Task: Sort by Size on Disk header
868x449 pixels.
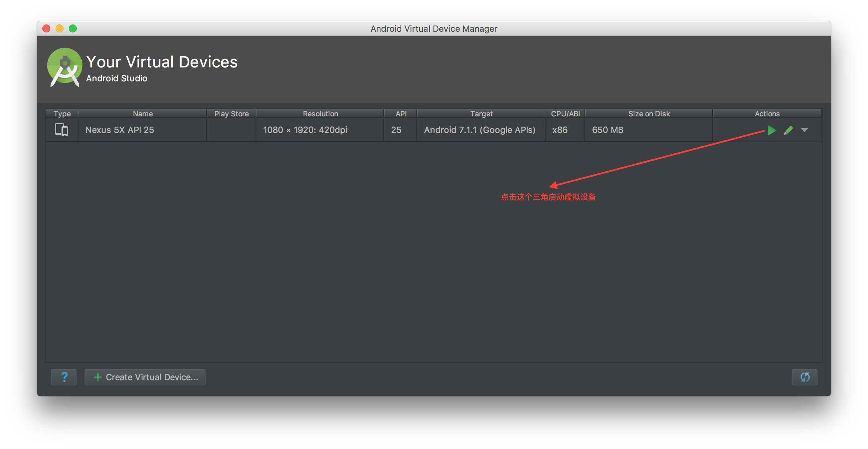Action: click(x=649, y=114)
